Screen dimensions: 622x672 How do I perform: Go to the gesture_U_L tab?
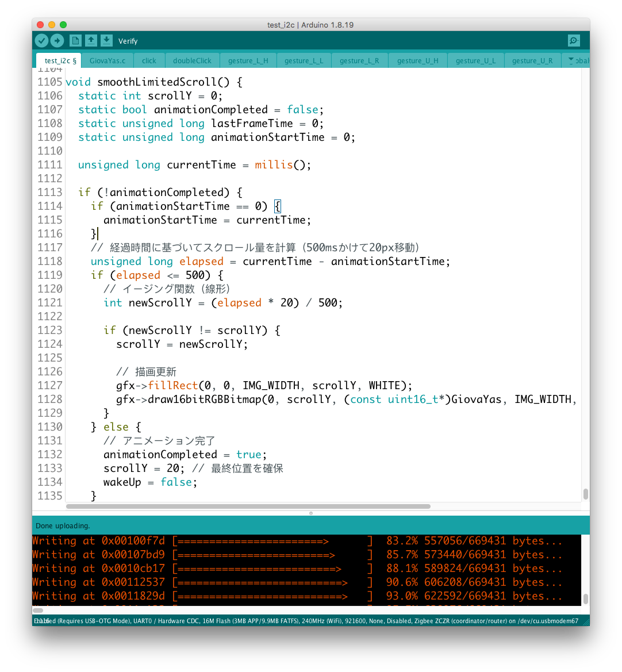pyautogui.click(x=475, y=60)
